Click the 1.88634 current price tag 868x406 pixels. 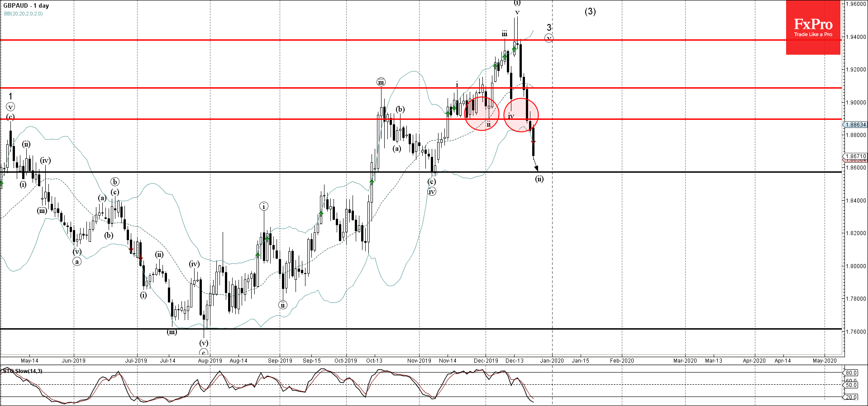(855, 125)
